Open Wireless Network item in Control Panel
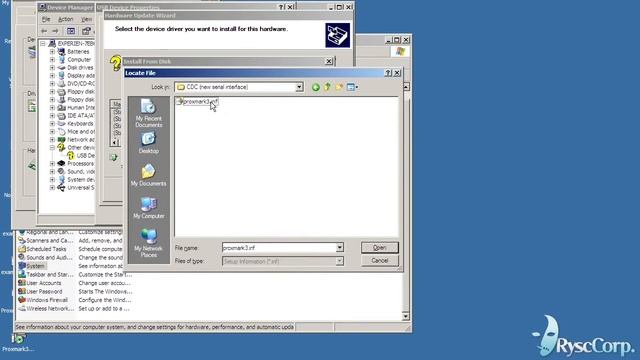The height and width of the screenshot is (360, 640). 46,308
